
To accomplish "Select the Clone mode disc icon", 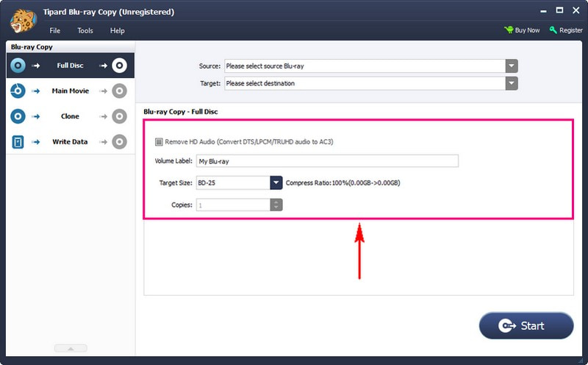I will pyautogui.click(x=18, y=116).
